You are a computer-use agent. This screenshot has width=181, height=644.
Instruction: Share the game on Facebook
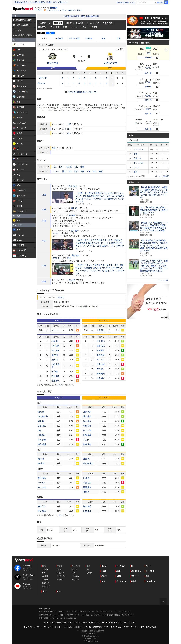coord(50,33)
